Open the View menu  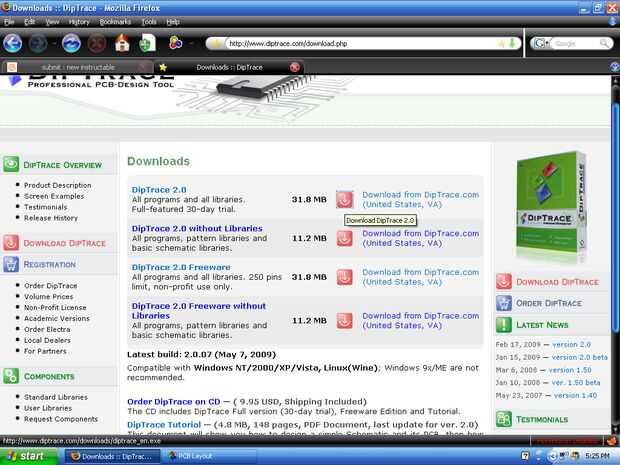coord(52,22)
